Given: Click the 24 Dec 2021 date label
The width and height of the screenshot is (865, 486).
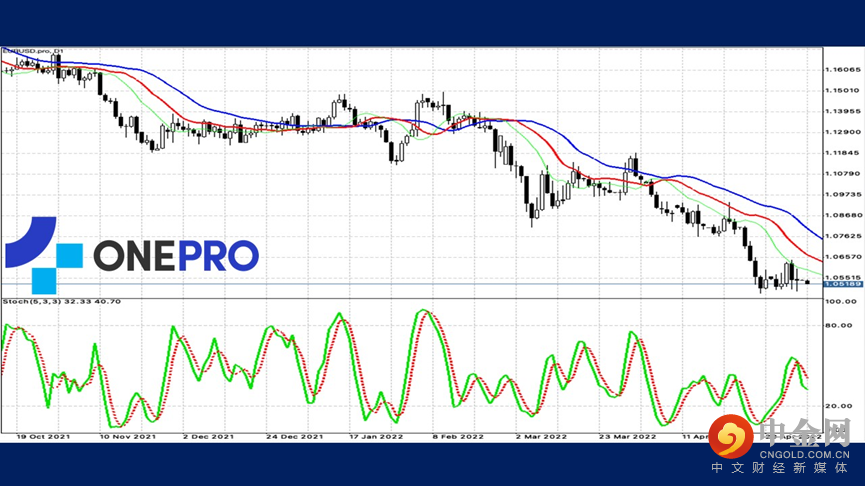Looking at the screenshot, I should (296, 436).
